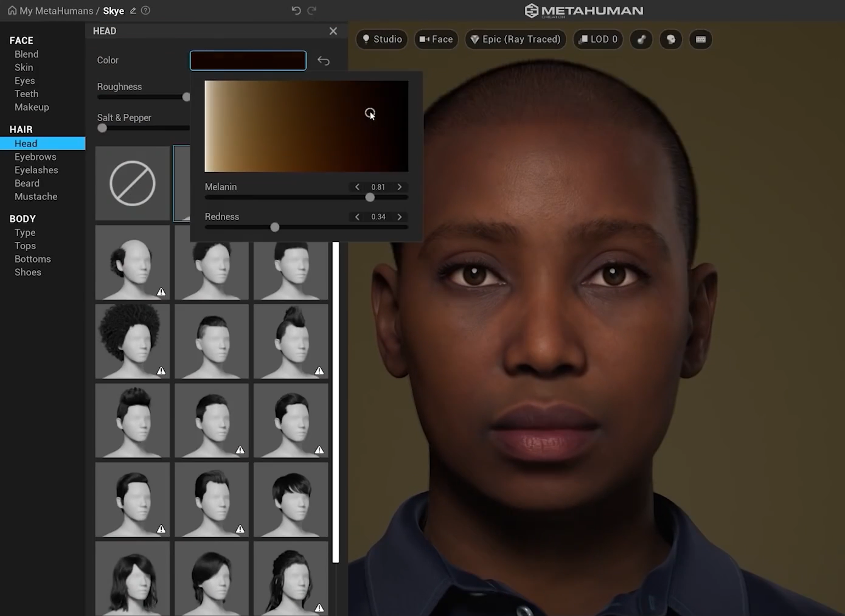Open the Epic (Ray Traced) quality dropdown
845x616 pixels.
[x=516, y=40]
